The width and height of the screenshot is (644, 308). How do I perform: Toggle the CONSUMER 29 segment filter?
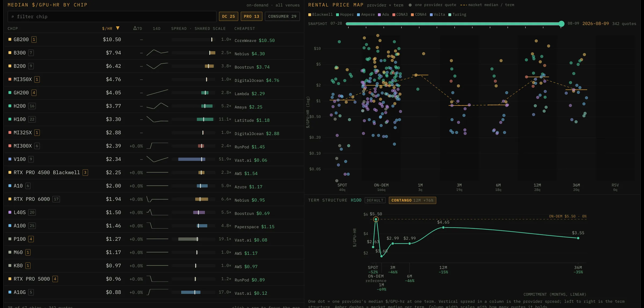[x=282, y=16]
